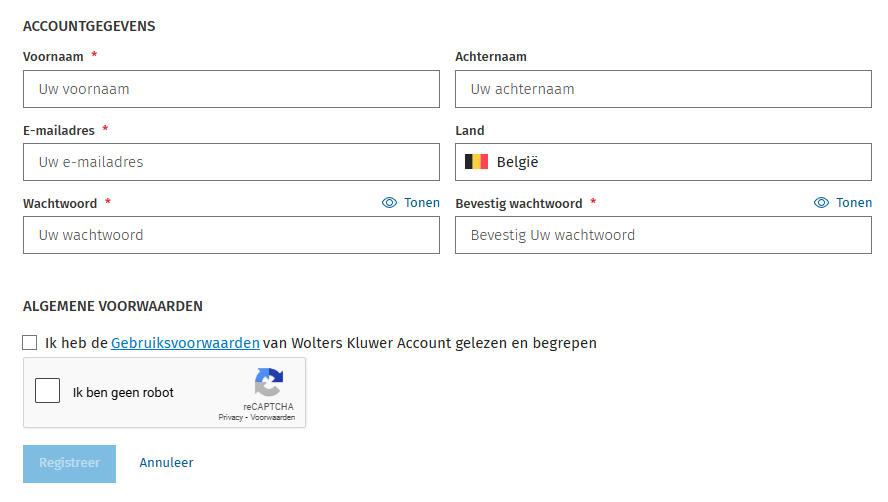
Task: Toggle 'Tonen' text for Bevestig wachtwoord field
Action: point(853,203)
